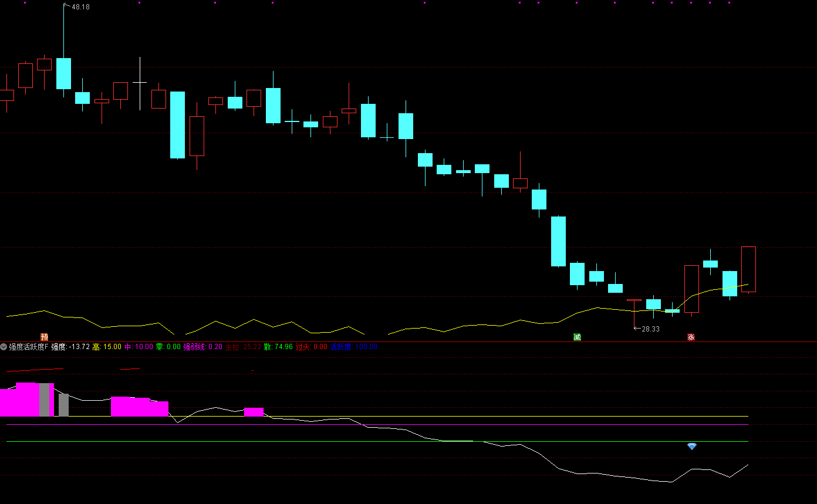Click the 强度 -13.72 value label
817x504 pixels.
tap(70, 347)
